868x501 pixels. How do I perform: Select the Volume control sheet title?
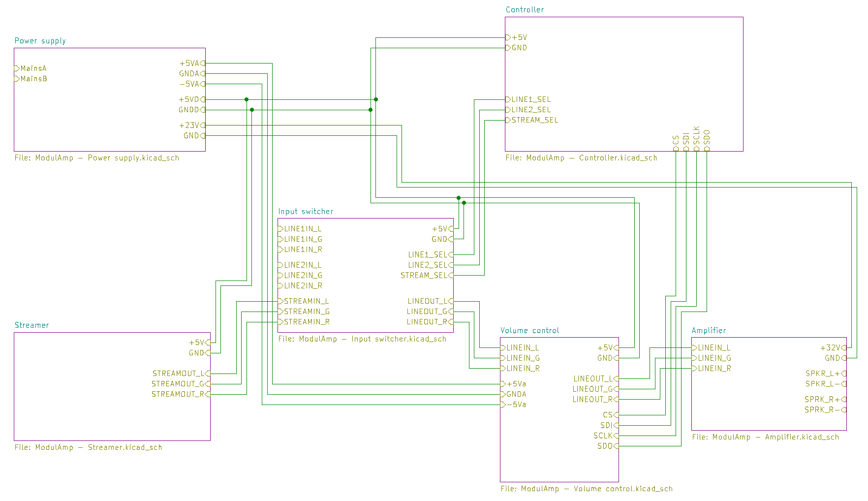click(x=529, y=331)
